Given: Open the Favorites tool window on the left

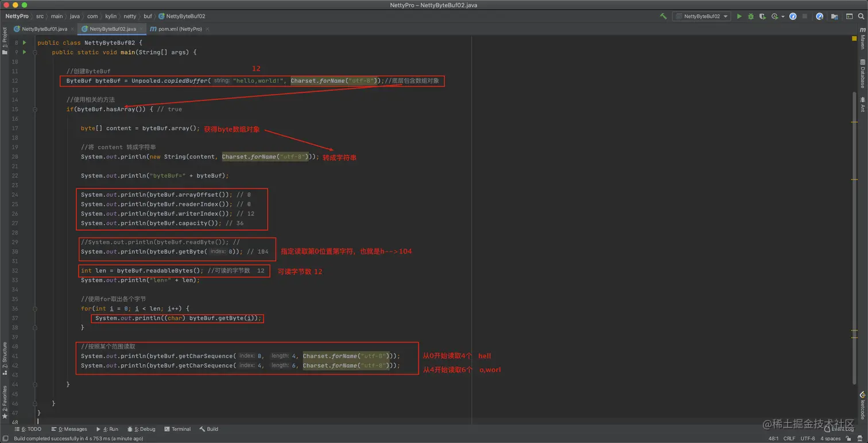Looking at the screenshot, I should pyautogui.click(x=5, y=402).
